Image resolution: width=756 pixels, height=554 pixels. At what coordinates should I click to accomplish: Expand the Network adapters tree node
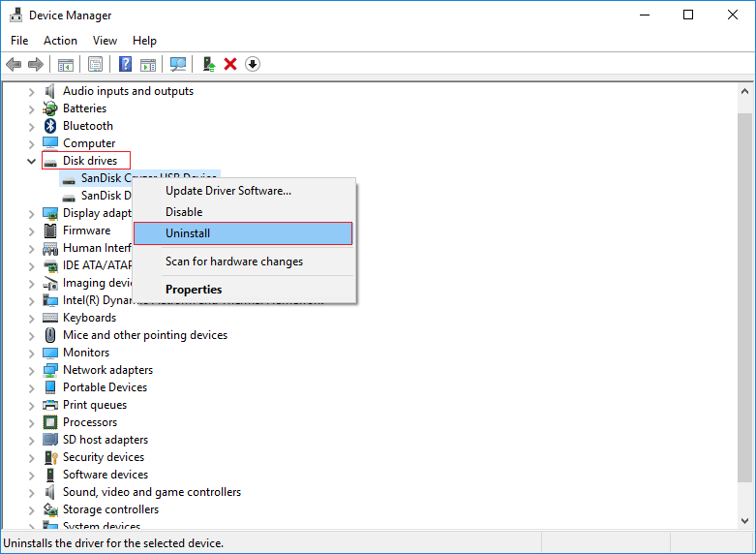pyautogui.click(x=31, y=371)
